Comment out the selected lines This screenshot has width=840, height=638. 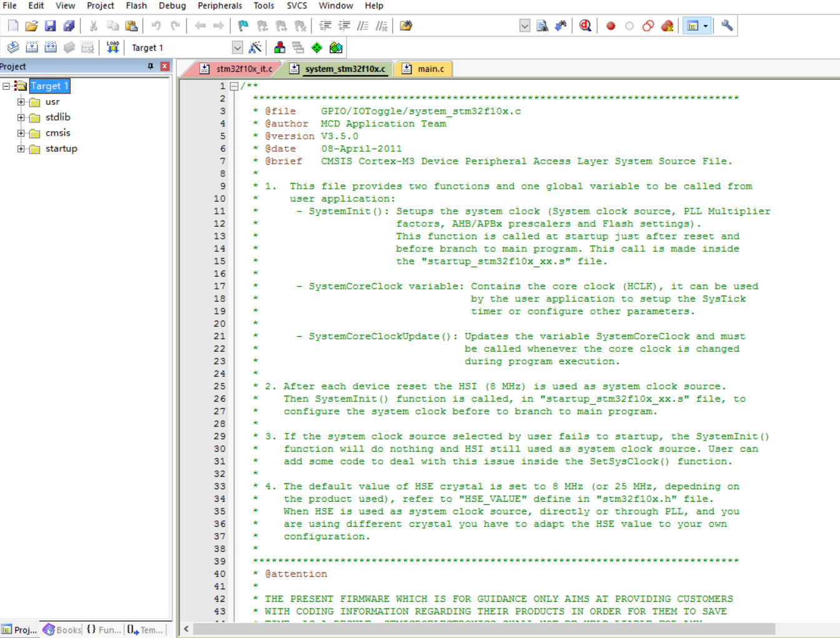tap(363, 26)
